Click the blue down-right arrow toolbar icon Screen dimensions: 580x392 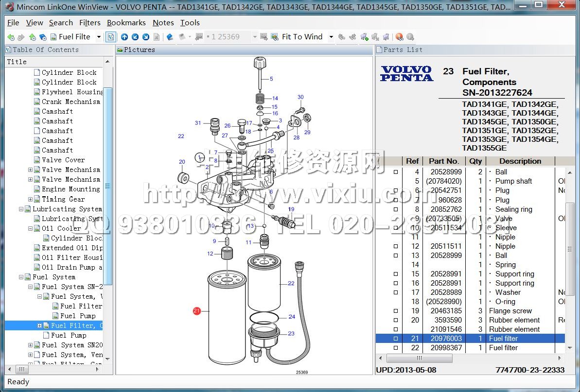pyautogui.click(x=145, y=37)
